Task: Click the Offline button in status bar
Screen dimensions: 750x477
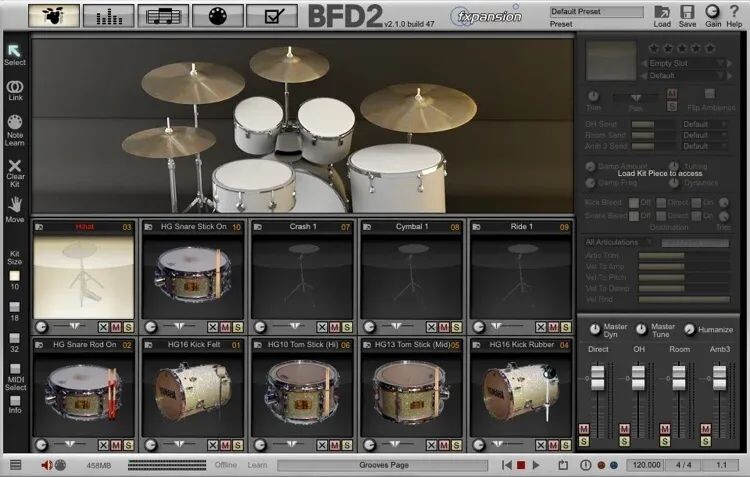Action: (225, 465)
